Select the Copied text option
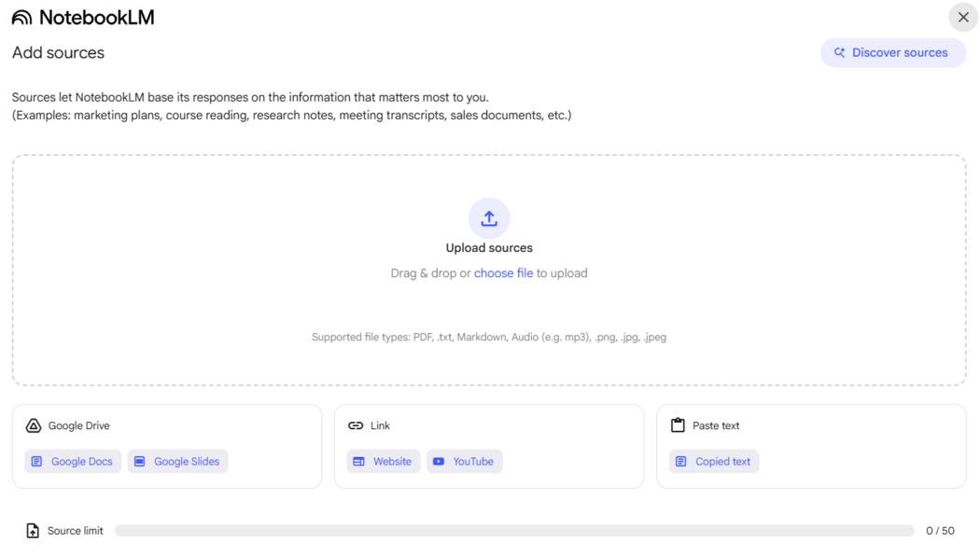Screen dimensions: 980x556 (714, 461)
